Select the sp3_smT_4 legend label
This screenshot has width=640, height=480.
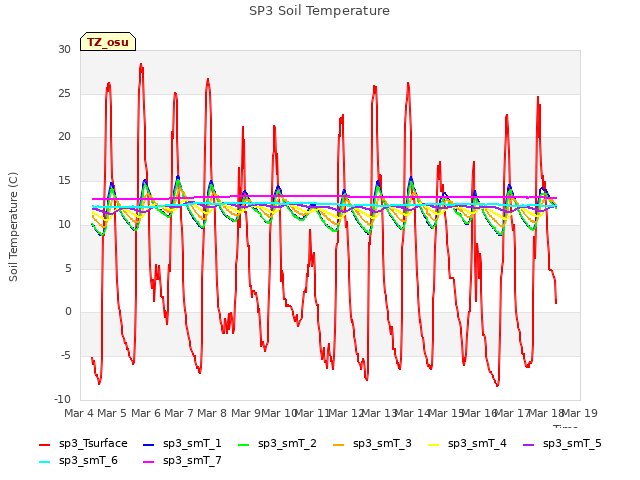477,444
